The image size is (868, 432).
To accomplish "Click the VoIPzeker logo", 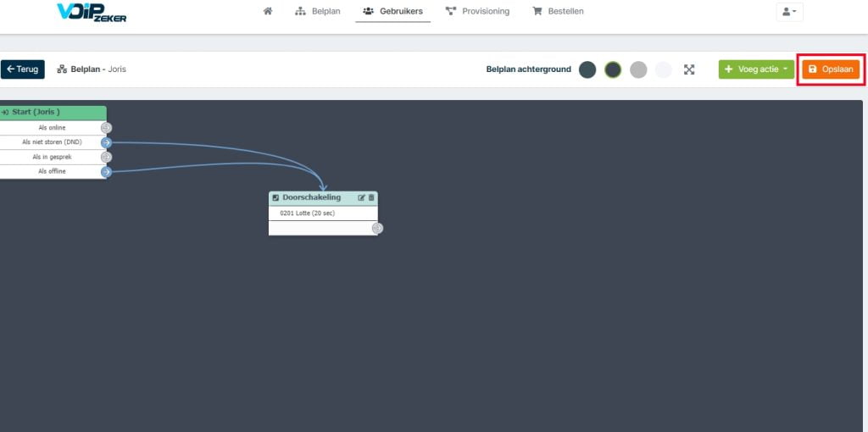I will (92, 12).
